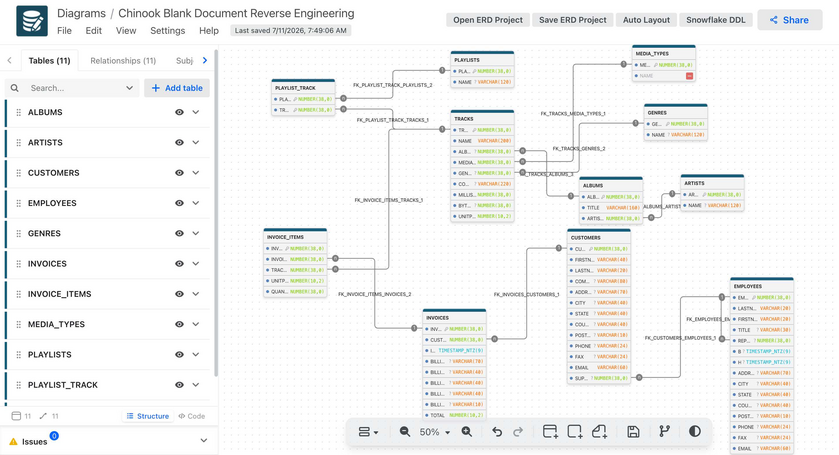Hide the ALBUMS table with eye icon

pos(179,112)
